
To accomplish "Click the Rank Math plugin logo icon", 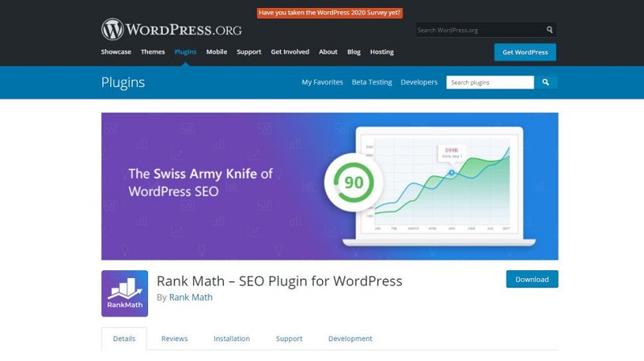I will click(x=125, y=293).
